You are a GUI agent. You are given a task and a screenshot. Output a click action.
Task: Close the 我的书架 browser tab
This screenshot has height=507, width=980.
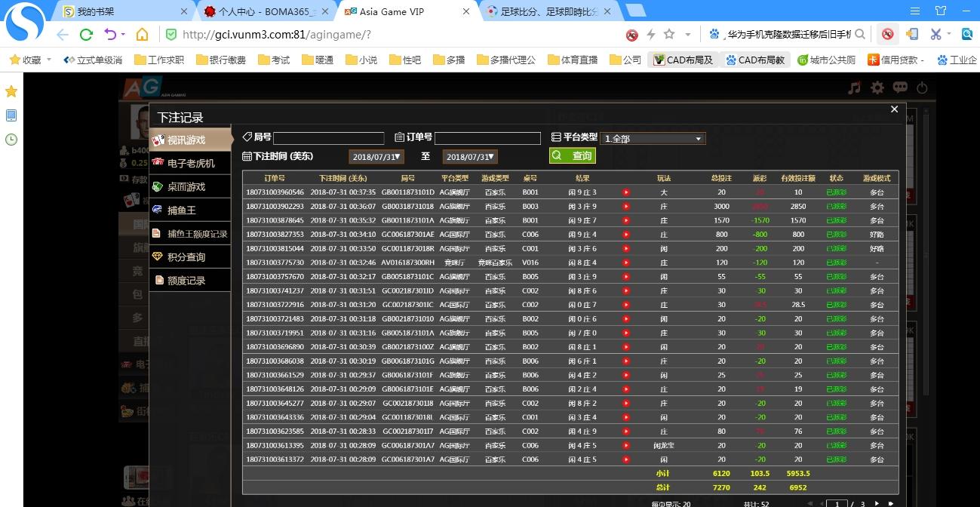click(x=185, y=11)
